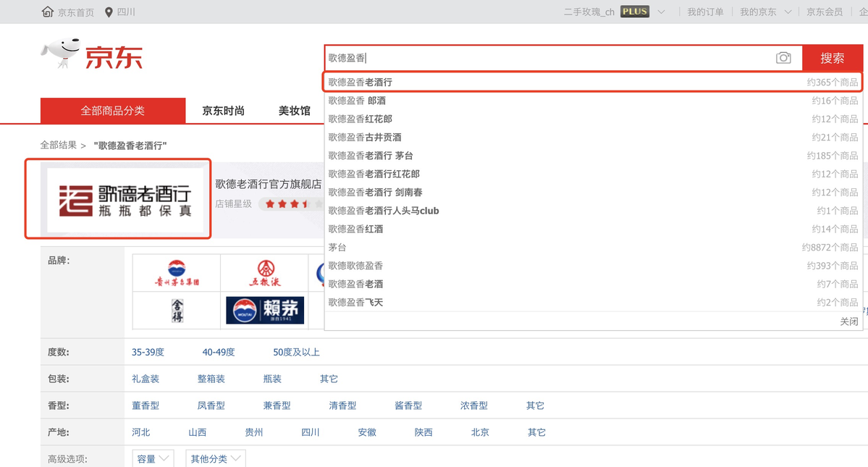Filter by 50度及以上

tap(296, 352)
